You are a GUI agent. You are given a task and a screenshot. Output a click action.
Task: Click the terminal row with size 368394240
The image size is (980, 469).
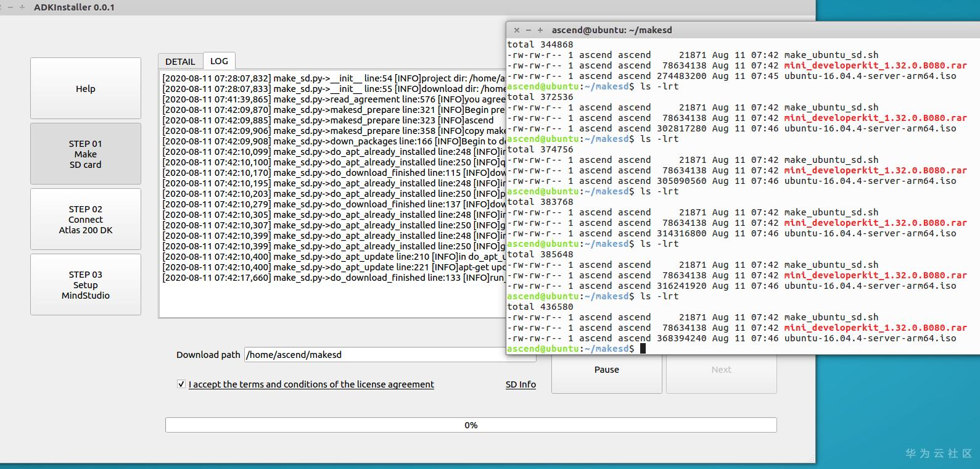pyautogui.click(x=731, y=338)
